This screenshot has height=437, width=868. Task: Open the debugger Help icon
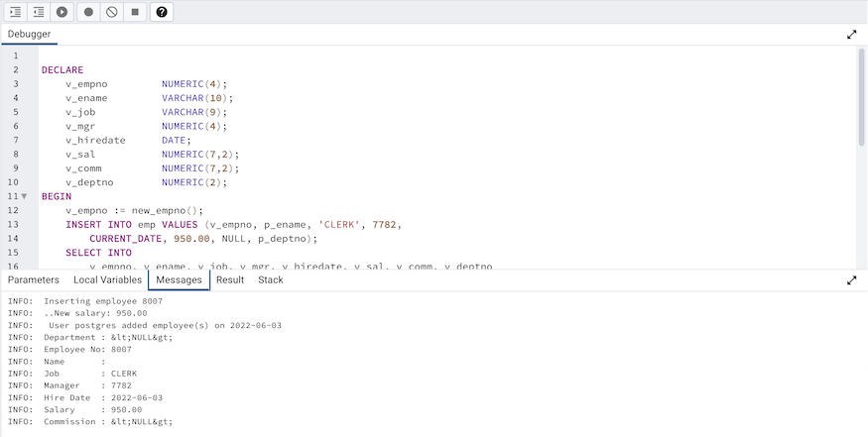(x=162, y=12)
